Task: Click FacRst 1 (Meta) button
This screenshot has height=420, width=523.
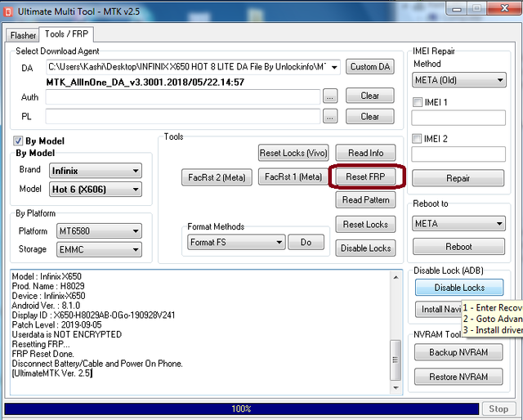Action: click(293, 176)
